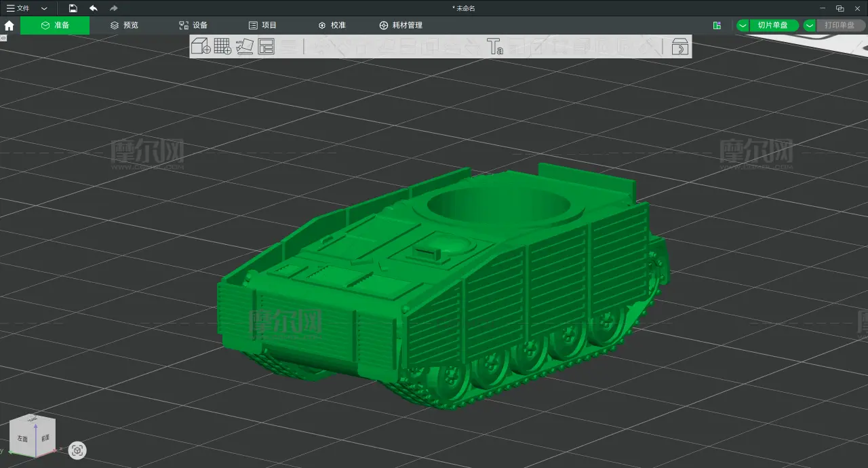This screenshot has width=868, height=468.
Task: Click the 切片单盘 button
Action: coord(773,25)
